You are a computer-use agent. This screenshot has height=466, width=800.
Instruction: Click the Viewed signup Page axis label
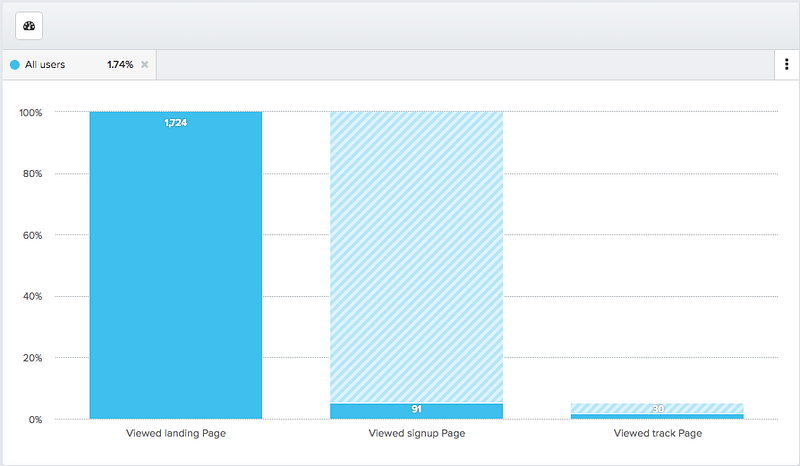point(417,433)
